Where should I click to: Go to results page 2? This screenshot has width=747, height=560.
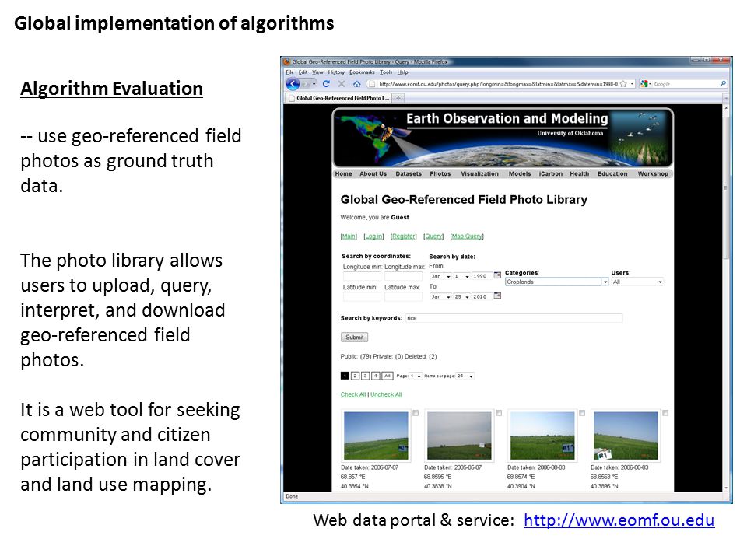click(355, 376)
